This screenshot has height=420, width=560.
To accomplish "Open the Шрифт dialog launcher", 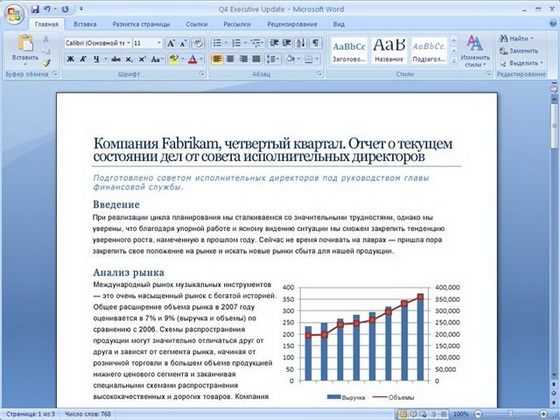I will click(x=202, y=74).
